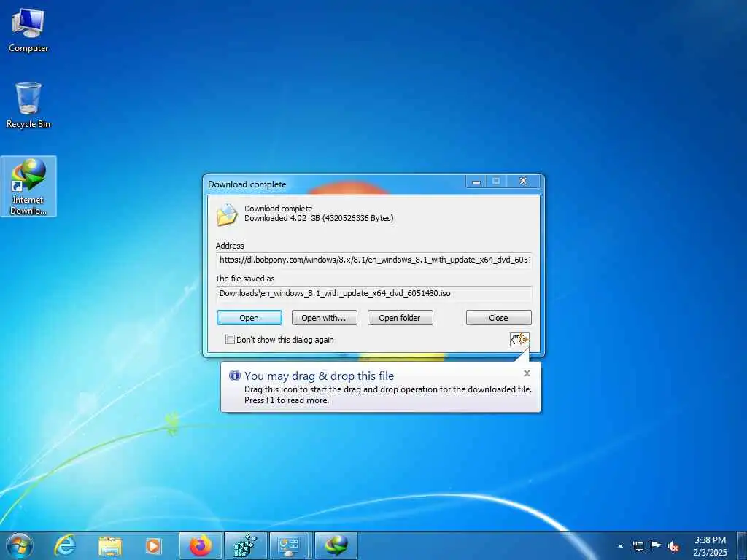Click the Open folder button

(400, 318)
